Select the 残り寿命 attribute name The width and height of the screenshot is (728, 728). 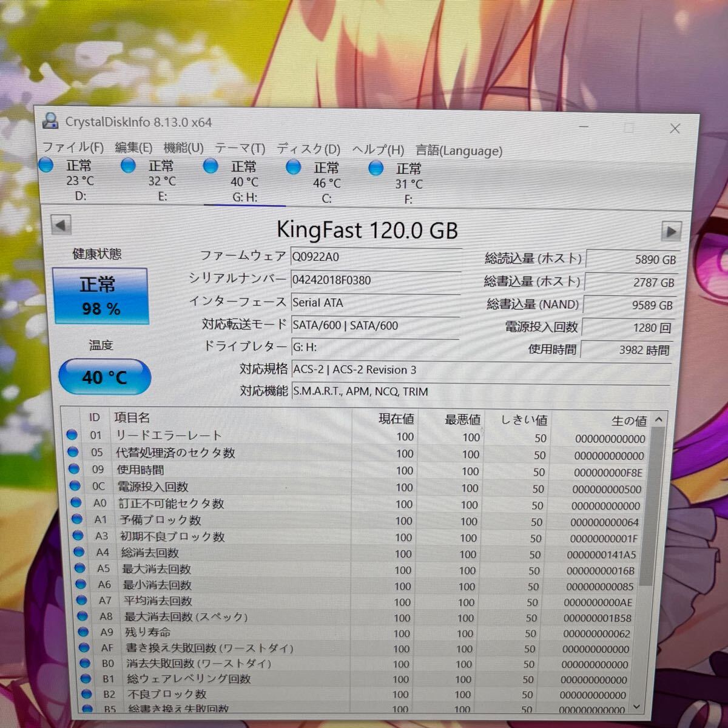[147, 632]
